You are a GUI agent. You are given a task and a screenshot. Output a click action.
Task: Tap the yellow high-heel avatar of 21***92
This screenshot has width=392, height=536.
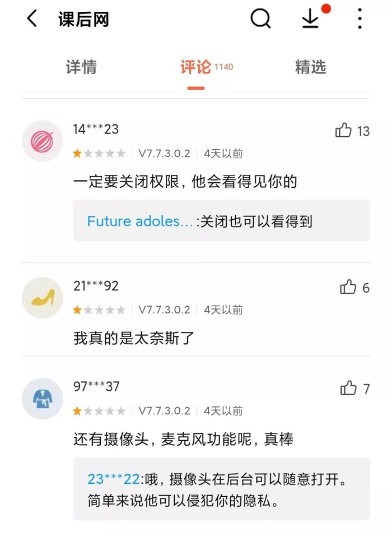point(43,297)
